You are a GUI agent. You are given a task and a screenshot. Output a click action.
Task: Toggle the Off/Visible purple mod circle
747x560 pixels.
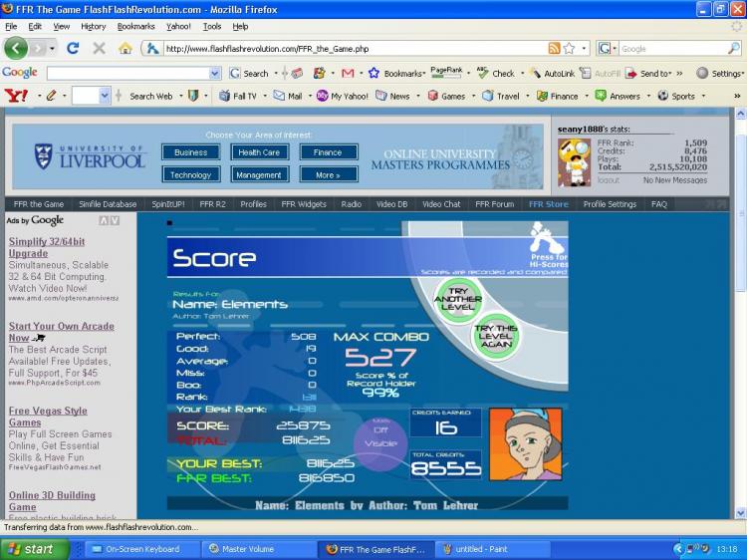pos(380,437)
